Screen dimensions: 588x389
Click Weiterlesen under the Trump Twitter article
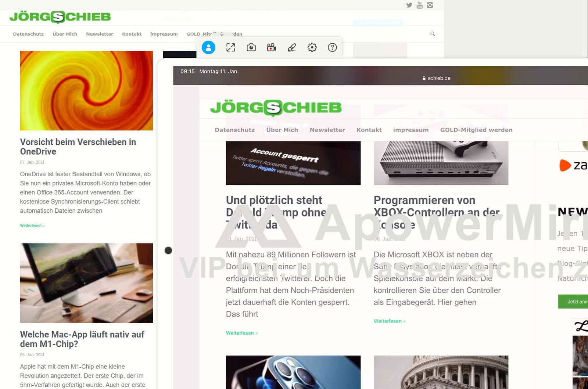(x=242, y=333)
